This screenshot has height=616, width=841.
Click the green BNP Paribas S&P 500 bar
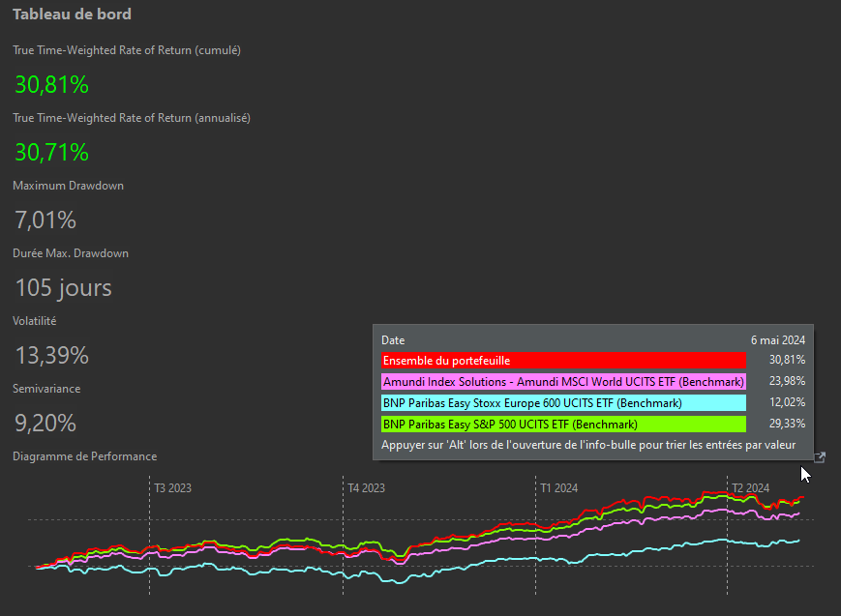(x=563, y=424)
